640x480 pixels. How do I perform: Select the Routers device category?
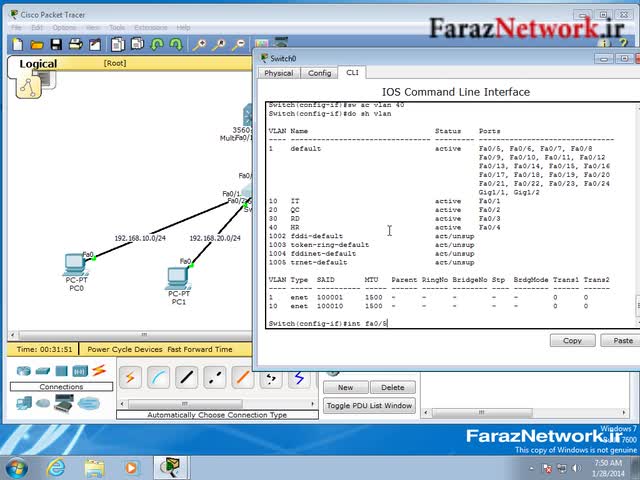(x=24, y=371)
